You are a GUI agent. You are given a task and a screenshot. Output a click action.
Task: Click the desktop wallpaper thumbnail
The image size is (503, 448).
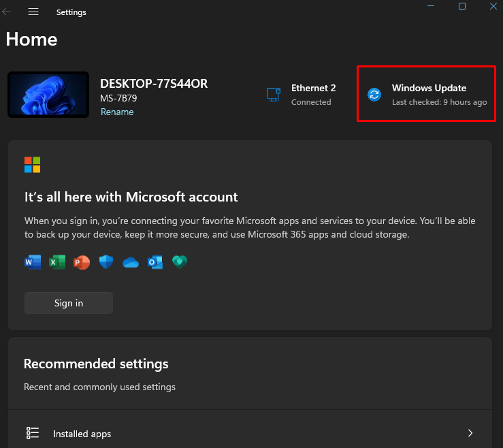tap(48, 95)
